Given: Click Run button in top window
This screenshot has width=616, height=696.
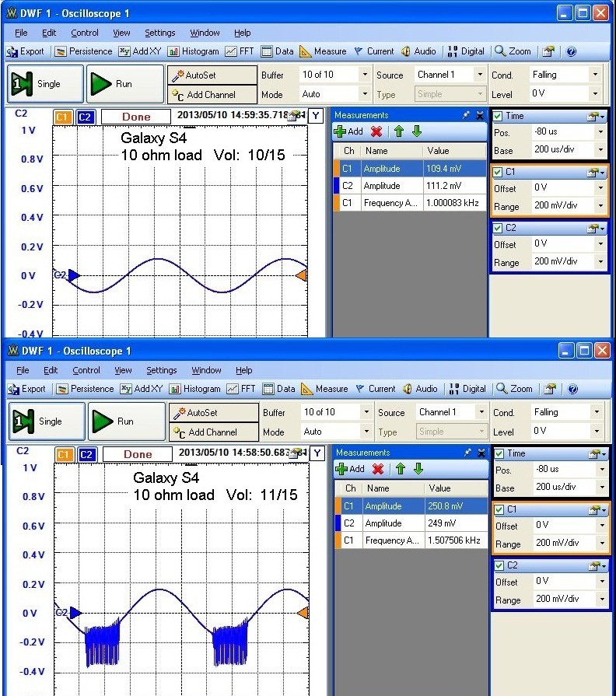Looking at the screenshot, I should click(x=124, y=84).
